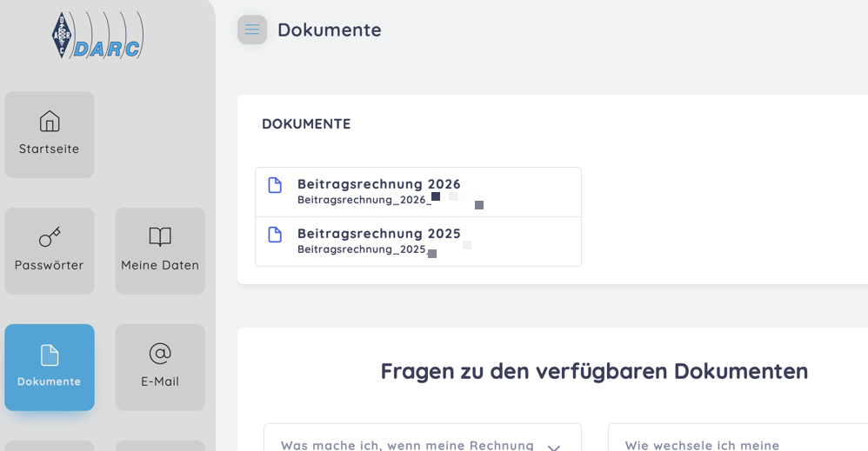Click the key icon for Passwörter

tap(50, 237)
